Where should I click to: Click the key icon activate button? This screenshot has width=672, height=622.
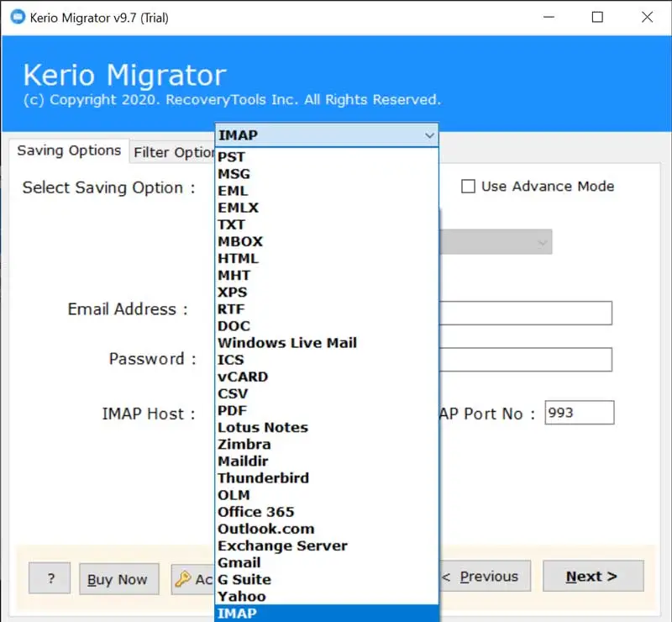193,578
